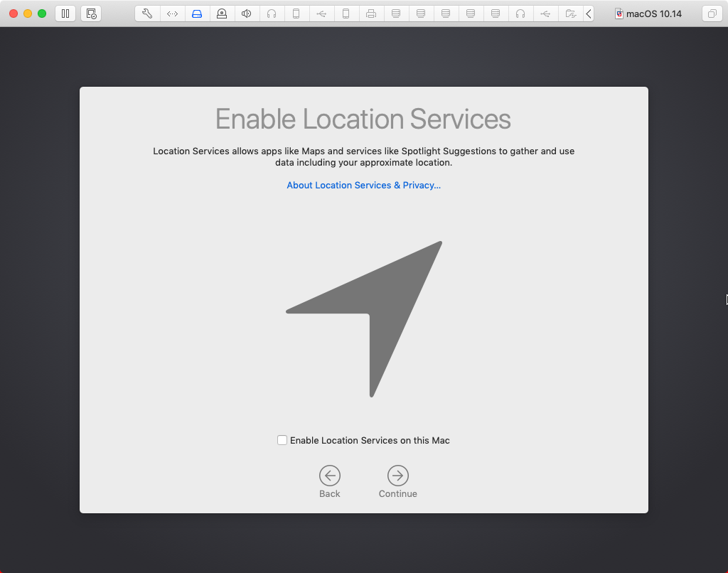Screen dimensions: 728x573
Task: Click the Continue button
Action: coord(397,476)
